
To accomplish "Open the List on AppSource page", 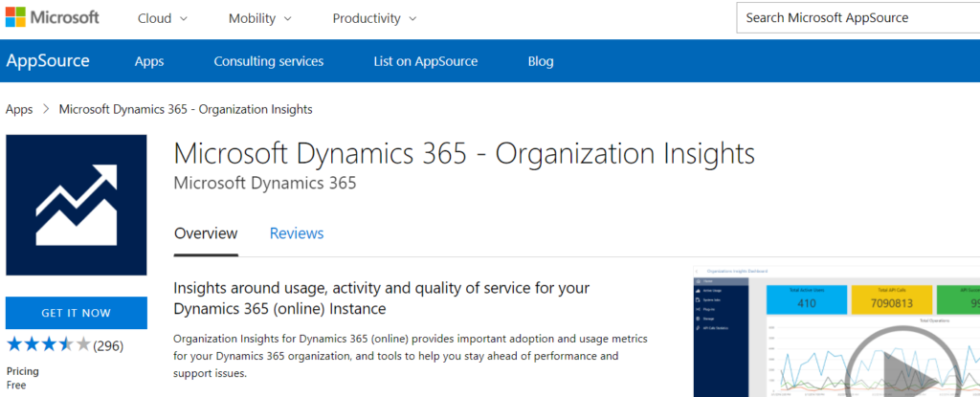I will tap(425, 61).
